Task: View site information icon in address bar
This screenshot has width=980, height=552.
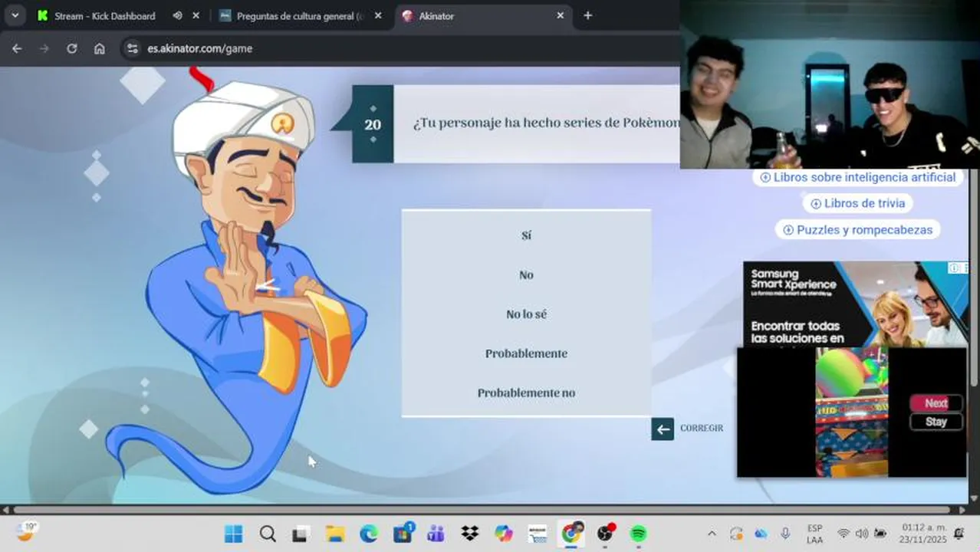Action: [x=133, y=48]
